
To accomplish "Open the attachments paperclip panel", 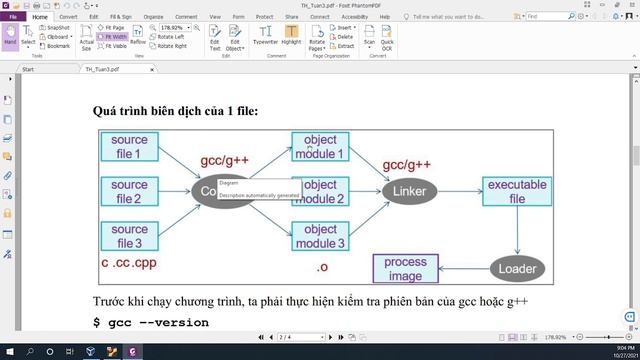I will 7,176.
